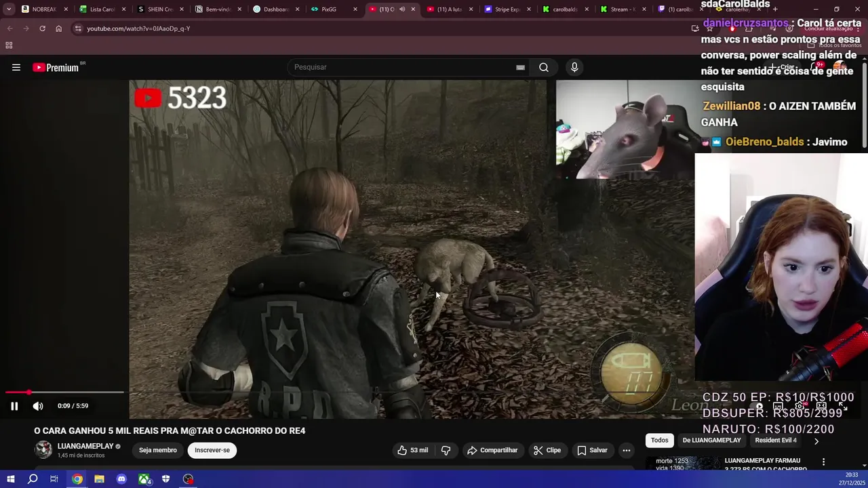Switch to the SHEIN browser tab
The width and height of the screenshot is (868, 488).
click(x=160, y=9)
